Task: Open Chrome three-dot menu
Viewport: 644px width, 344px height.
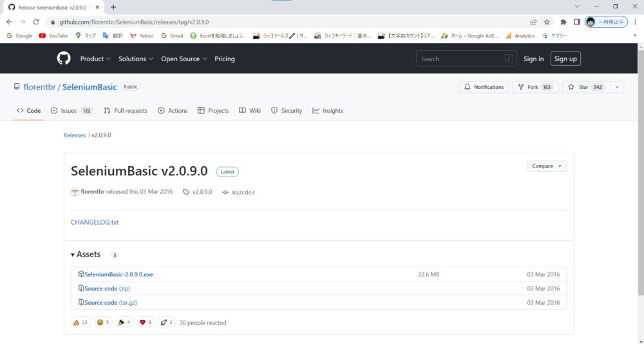Action: click(636, 22)
